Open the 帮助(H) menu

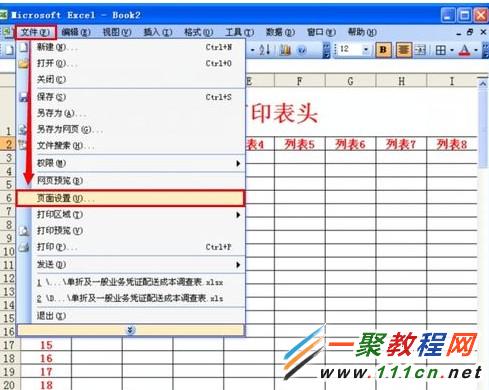click(362, 32)
